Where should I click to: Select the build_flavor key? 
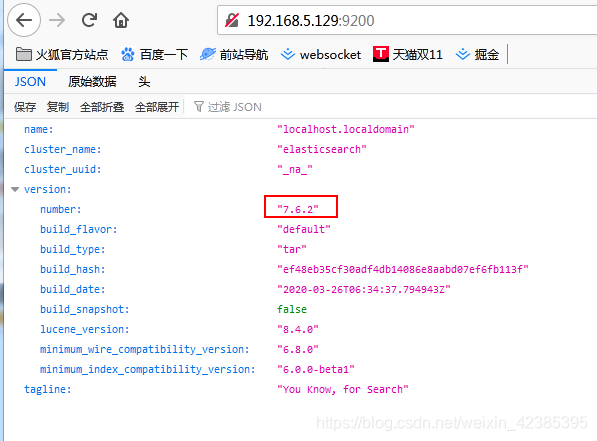coord(79,229)
